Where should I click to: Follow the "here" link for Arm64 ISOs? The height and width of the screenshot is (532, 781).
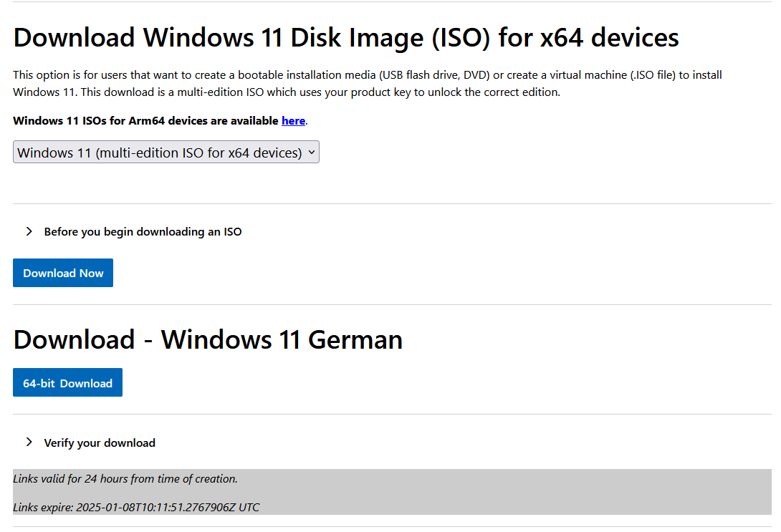[293, 121]
